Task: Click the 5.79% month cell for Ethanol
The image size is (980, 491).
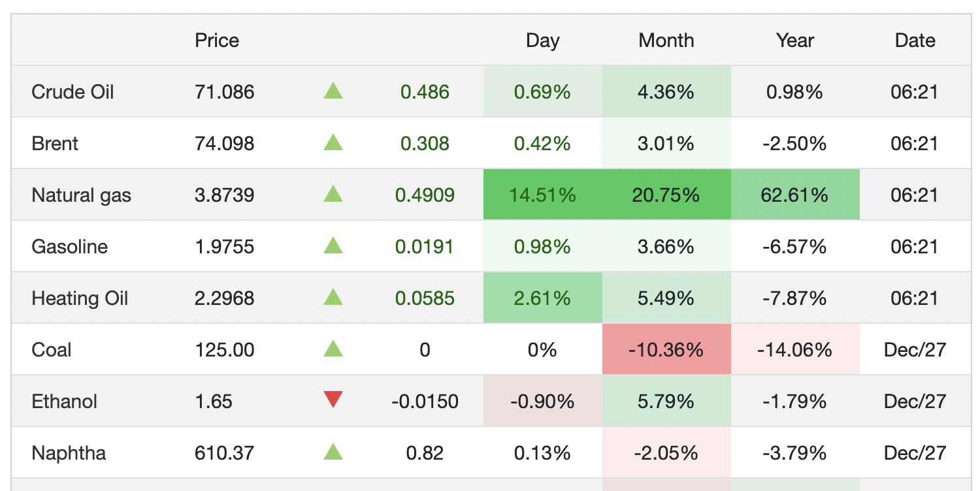Action: [x=666, y=401]
